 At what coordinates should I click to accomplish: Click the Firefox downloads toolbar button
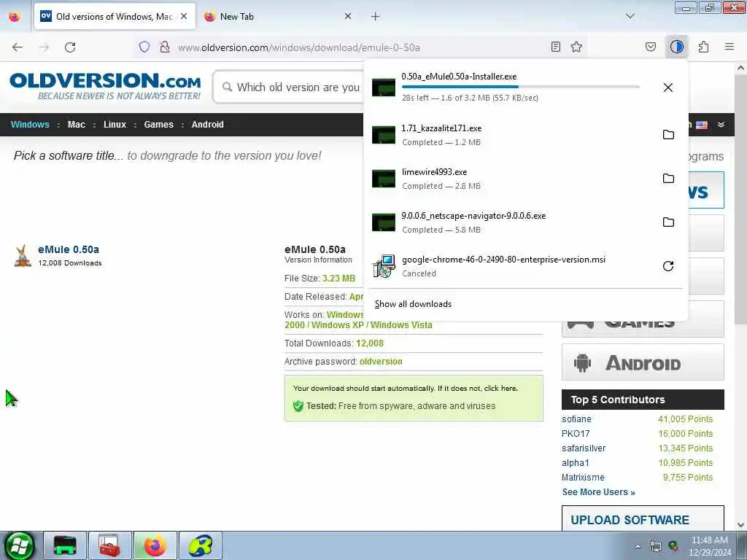676,47
